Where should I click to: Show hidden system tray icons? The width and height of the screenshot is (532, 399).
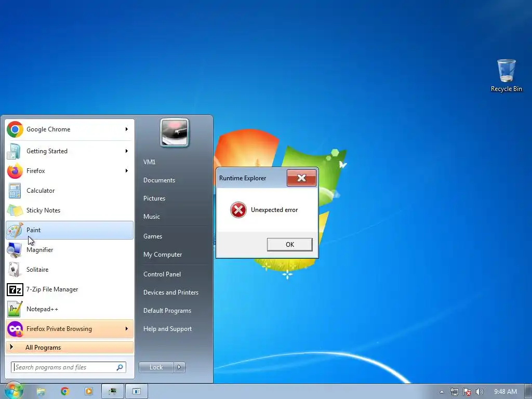click(x=442, y=392)
